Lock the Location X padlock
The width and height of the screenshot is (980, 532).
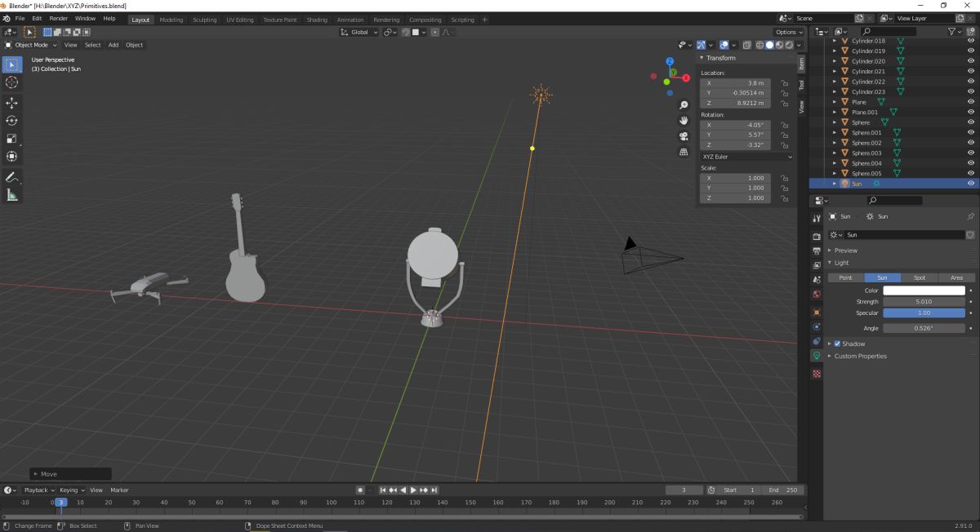784,83
